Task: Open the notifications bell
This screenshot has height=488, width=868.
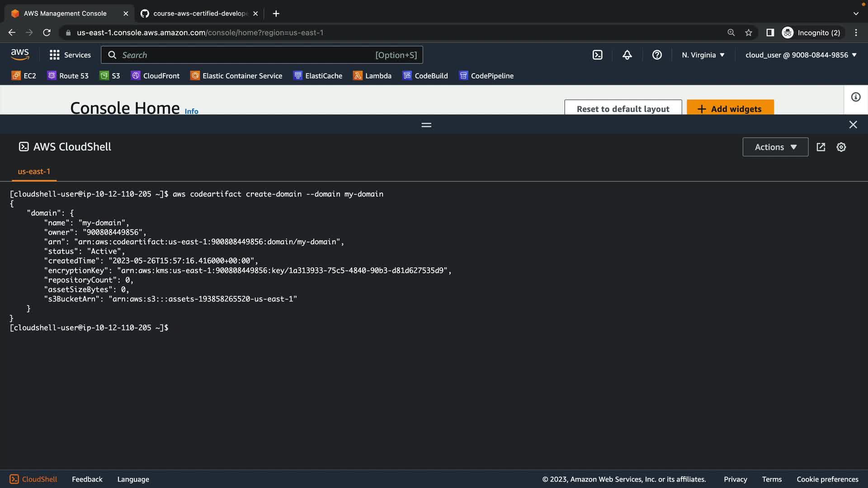Action: [627, 55]
